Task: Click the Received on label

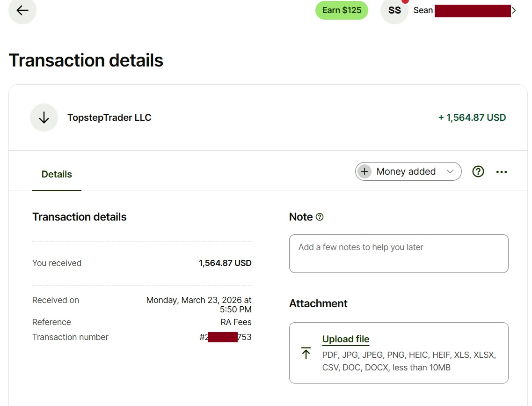Action: pos(56,301)
